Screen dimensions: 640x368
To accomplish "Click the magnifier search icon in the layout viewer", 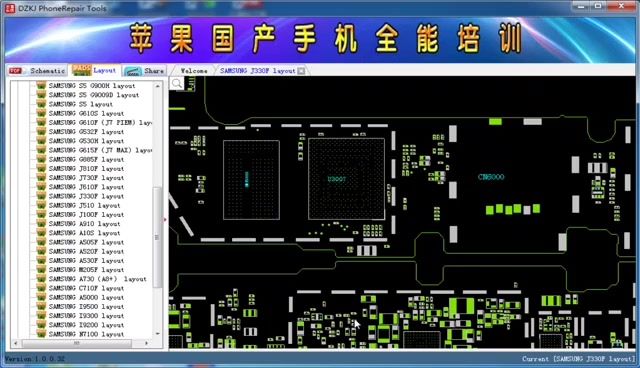I will tap(177, 84).
